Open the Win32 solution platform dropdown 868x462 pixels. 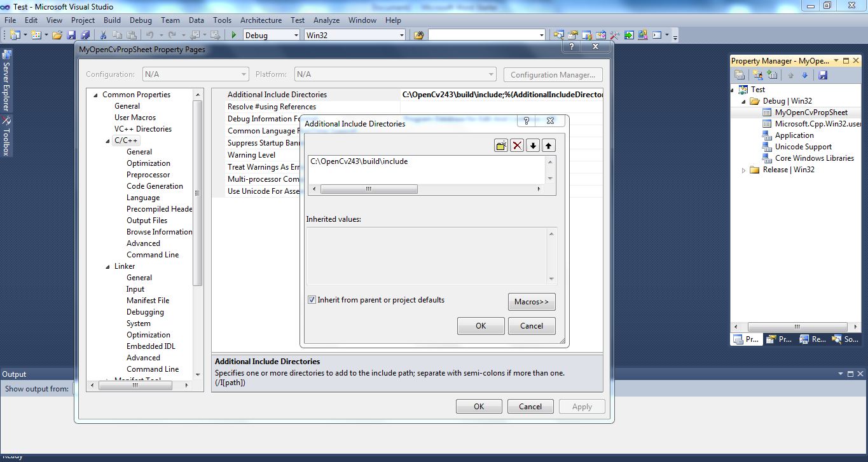click(401, 35)
